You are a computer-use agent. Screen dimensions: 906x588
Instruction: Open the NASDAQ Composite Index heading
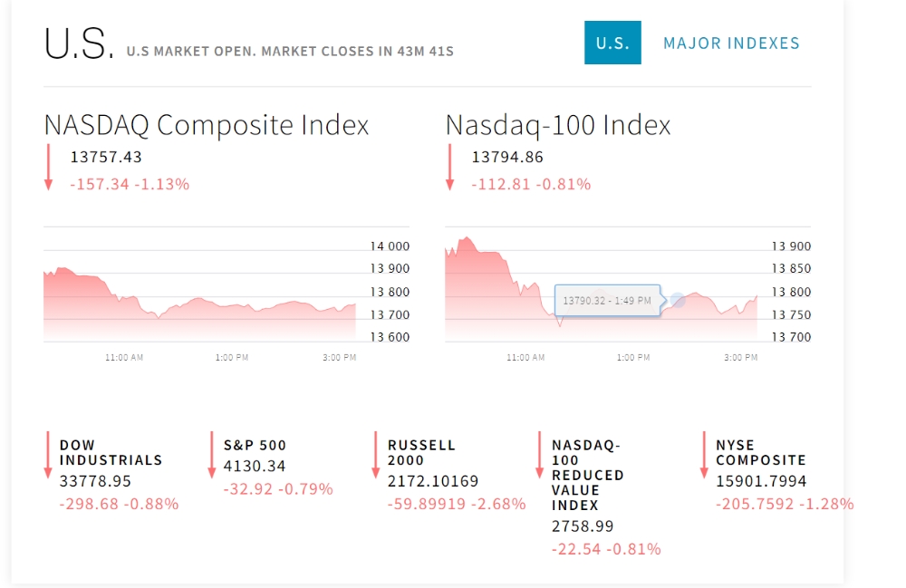(x=207, y=125)
